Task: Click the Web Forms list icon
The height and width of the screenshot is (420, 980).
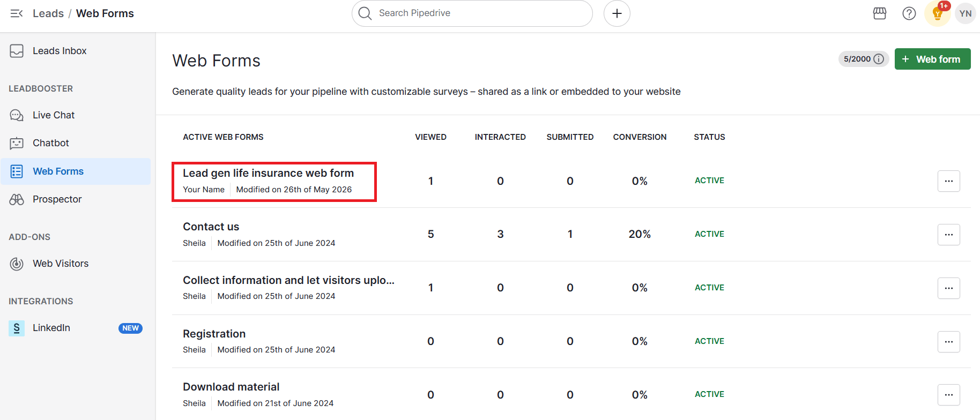Action: pos(17,171)
